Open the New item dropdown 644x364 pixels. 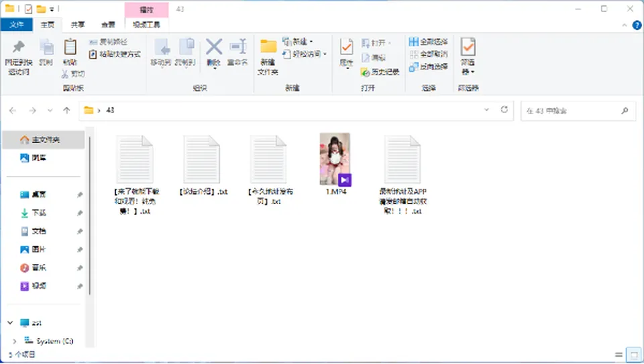click(x=311, y=42)
